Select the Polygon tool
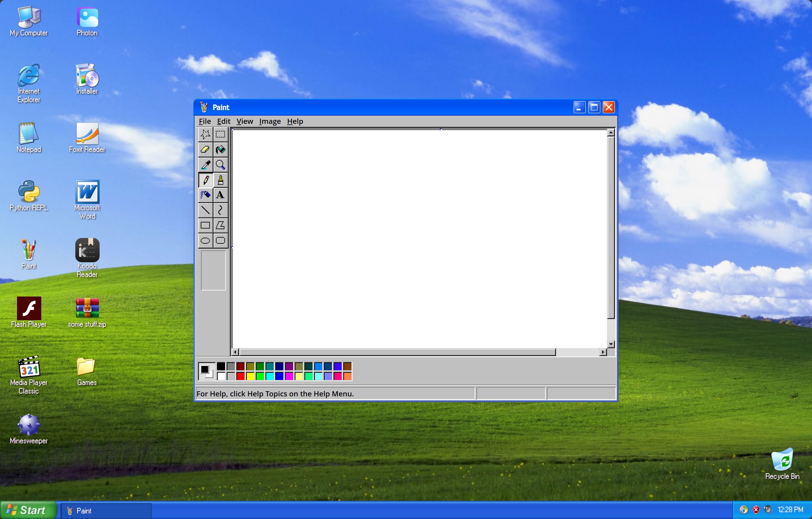812x519 pixels. click(220, 225)
